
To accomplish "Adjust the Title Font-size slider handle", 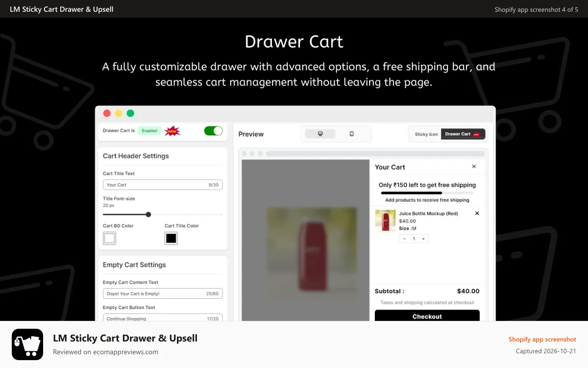I will click(148, 214).
